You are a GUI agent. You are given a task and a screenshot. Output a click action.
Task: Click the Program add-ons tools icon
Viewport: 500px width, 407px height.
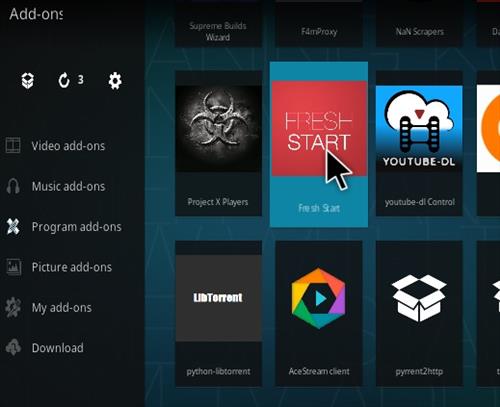click(x=13, y=227)
